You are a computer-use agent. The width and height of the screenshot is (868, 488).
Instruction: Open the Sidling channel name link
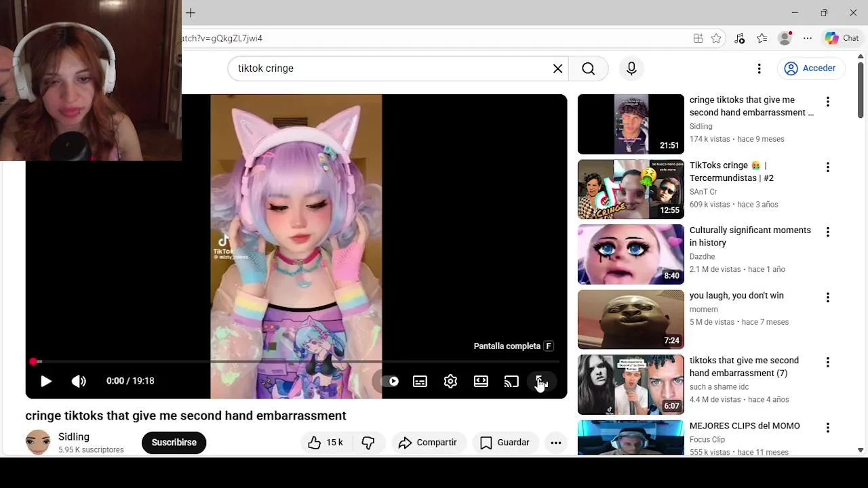pos(74,437)
